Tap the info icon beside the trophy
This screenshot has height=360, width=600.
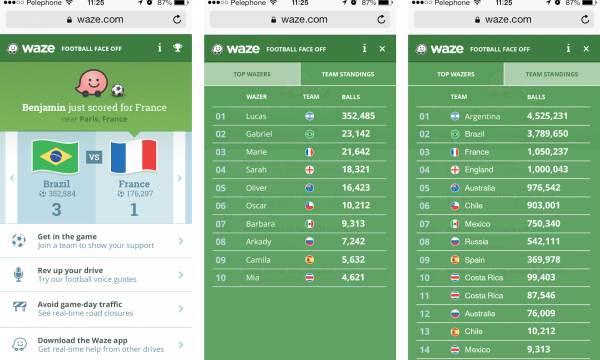click(160, 48)
